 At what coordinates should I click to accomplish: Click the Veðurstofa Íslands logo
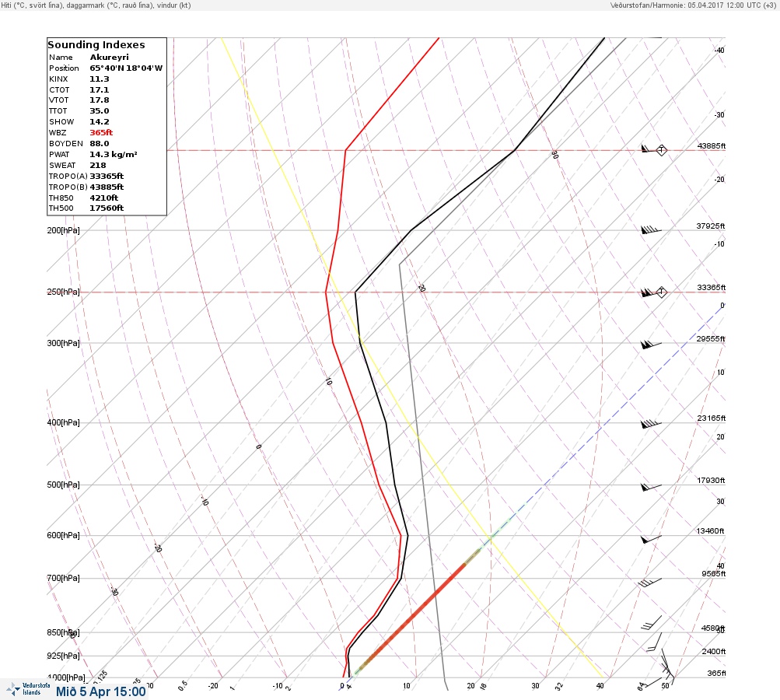(28, 689)
